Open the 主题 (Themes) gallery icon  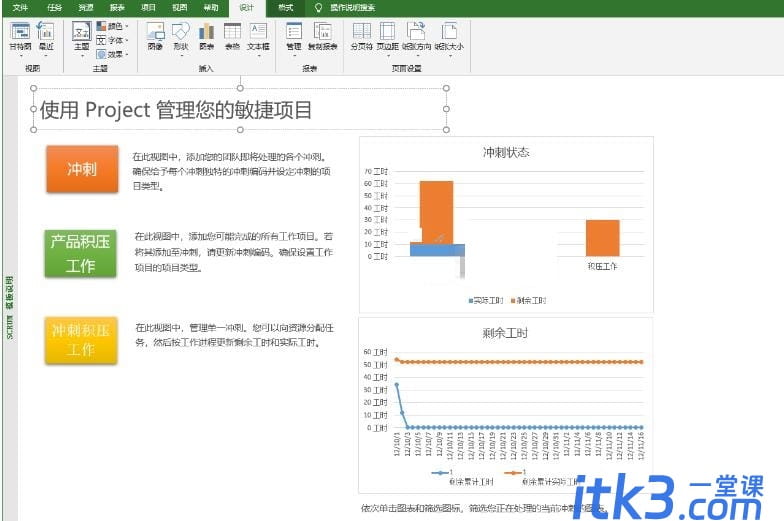(82, 31)
